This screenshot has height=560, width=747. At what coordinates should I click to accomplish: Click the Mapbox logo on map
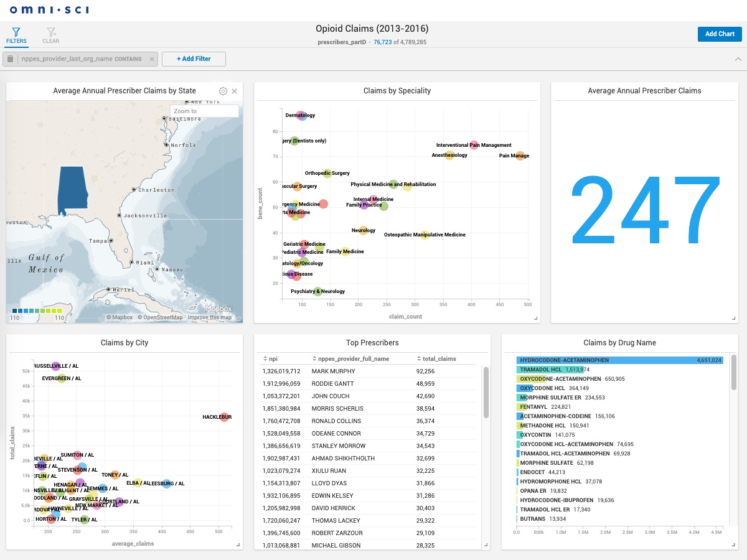218,309
